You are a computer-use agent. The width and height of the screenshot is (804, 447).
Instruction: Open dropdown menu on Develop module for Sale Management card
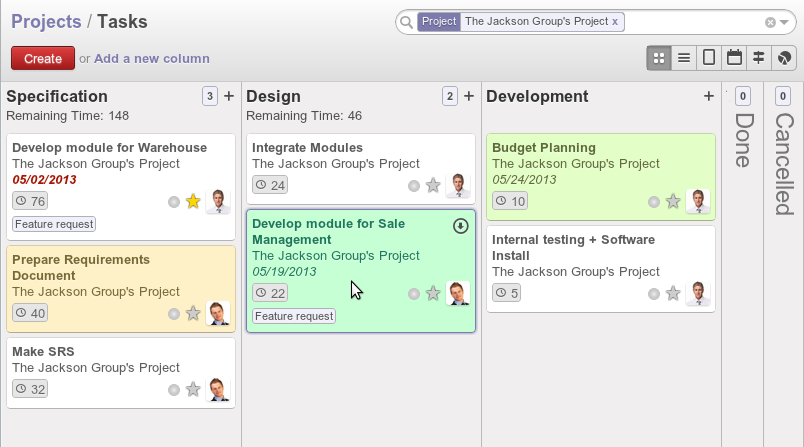[460, 226]
